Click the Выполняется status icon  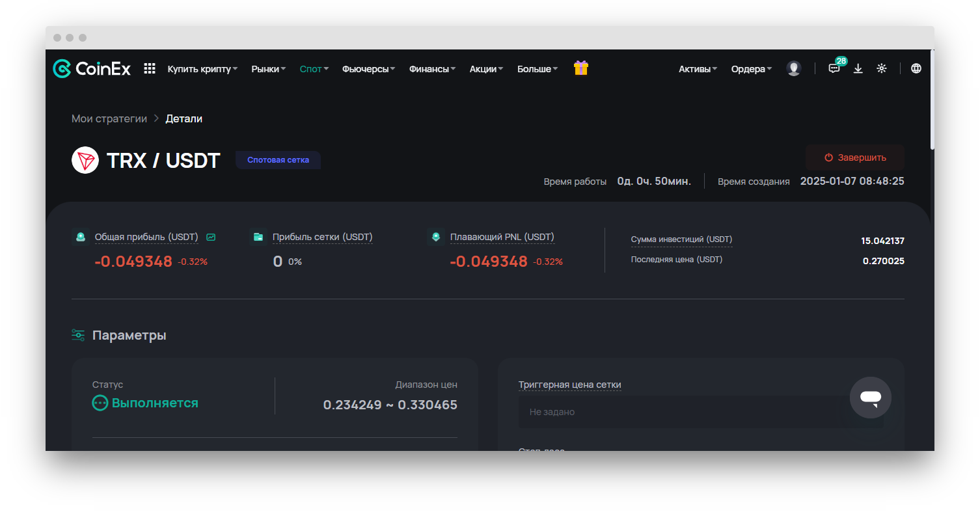click(100, 403)
